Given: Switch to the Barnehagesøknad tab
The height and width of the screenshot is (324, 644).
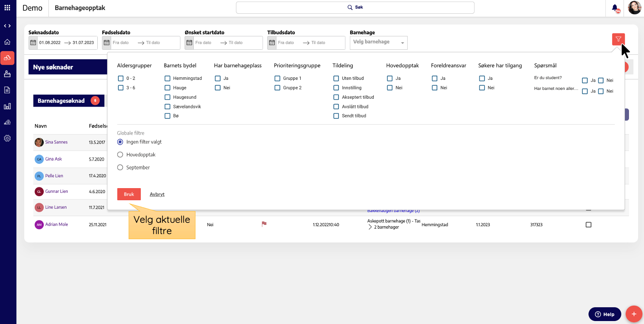Looking at the screenshot, I should click(x=61, y=101).
